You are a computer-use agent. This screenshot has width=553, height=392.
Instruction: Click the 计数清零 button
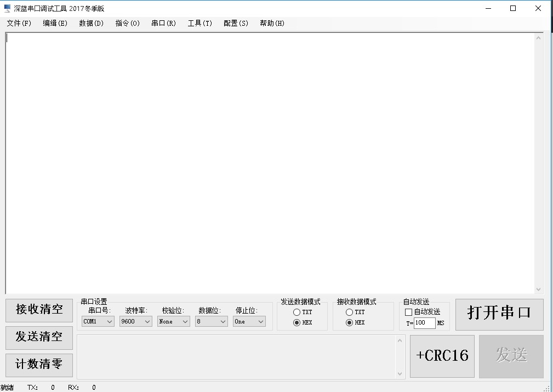pyautogui.click(x=39, y=365)
